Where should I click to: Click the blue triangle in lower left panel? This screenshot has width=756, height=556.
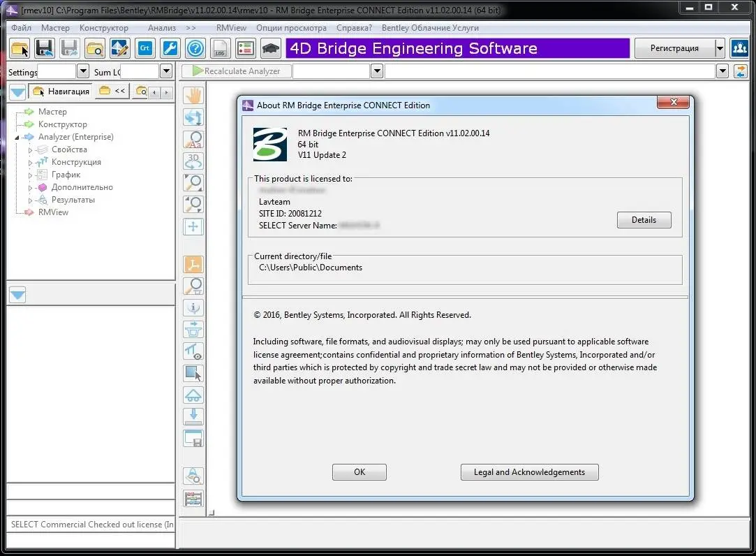pyautogui.click(x=17, y=294)
